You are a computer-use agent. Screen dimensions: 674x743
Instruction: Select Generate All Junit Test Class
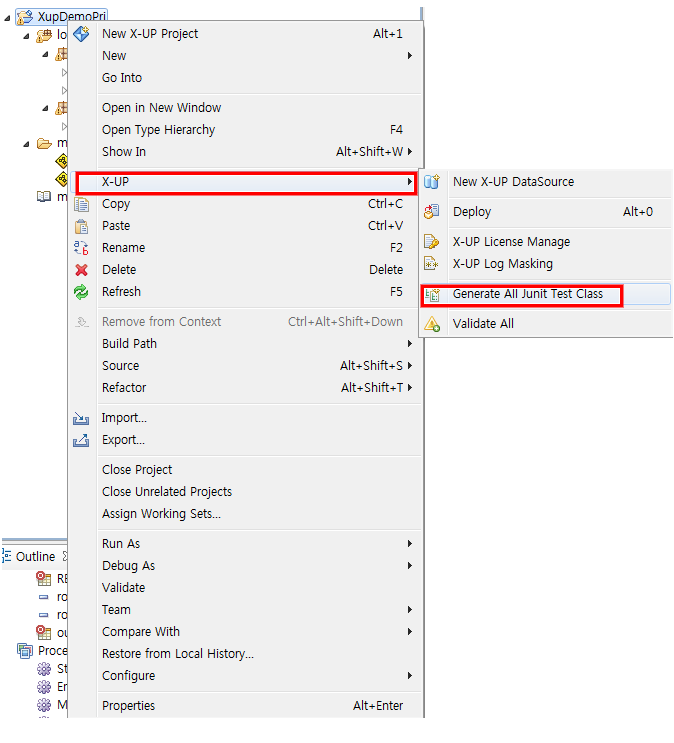click(527, 294)
